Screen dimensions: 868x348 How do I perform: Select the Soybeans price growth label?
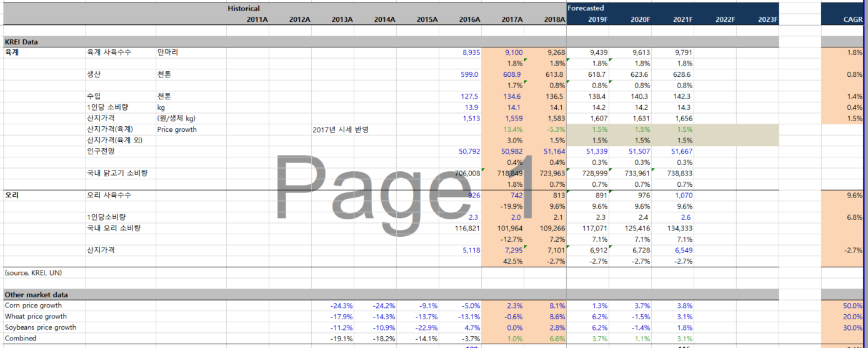coord(41,327)
